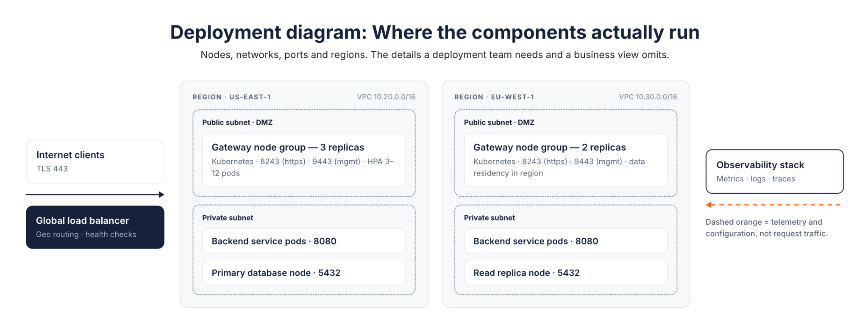This screenshot has width=868, height=326.
Task: Click "Geo routing · health checks" text
Action: click(86, 234)
